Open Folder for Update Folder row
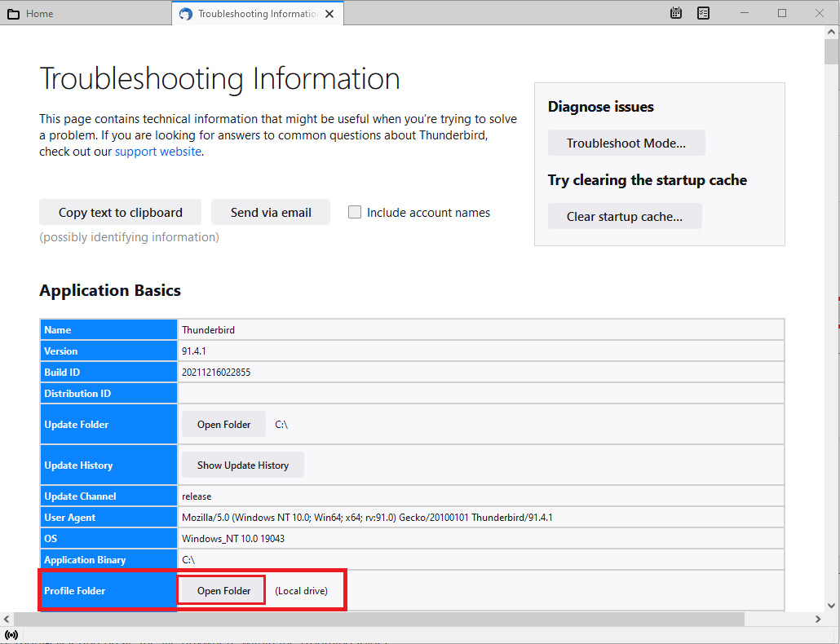 coord(224,424)
